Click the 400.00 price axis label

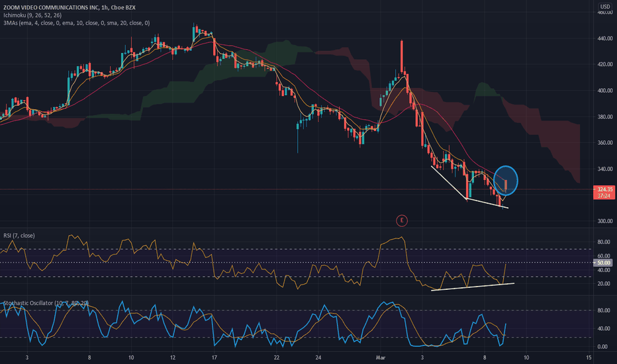tap(605, 91)
